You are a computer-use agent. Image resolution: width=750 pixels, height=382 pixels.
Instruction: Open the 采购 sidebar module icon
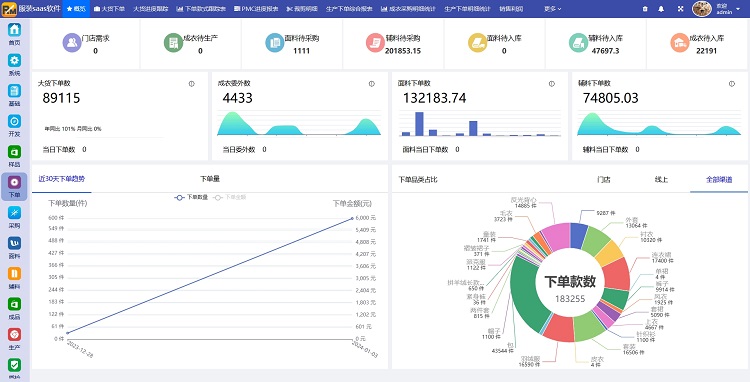pos(14,213)
